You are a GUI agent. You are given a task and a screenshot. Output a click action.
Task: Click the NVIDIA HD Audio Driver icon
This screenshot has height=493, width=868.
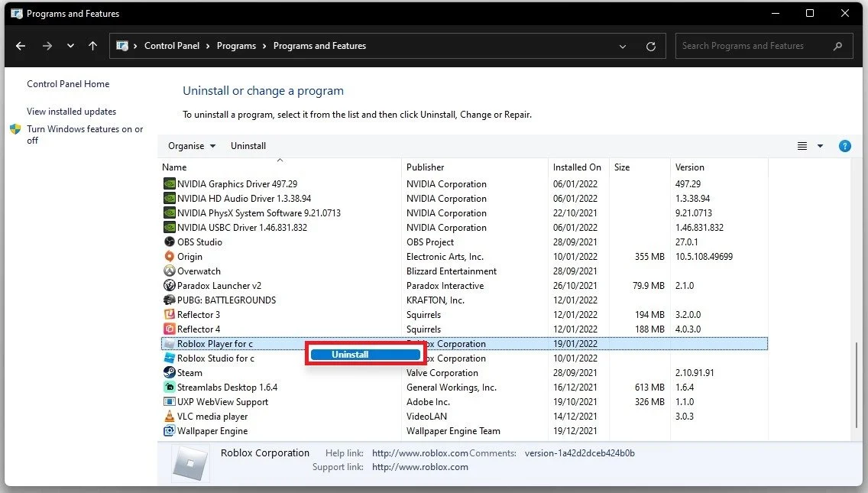[170, 198]
